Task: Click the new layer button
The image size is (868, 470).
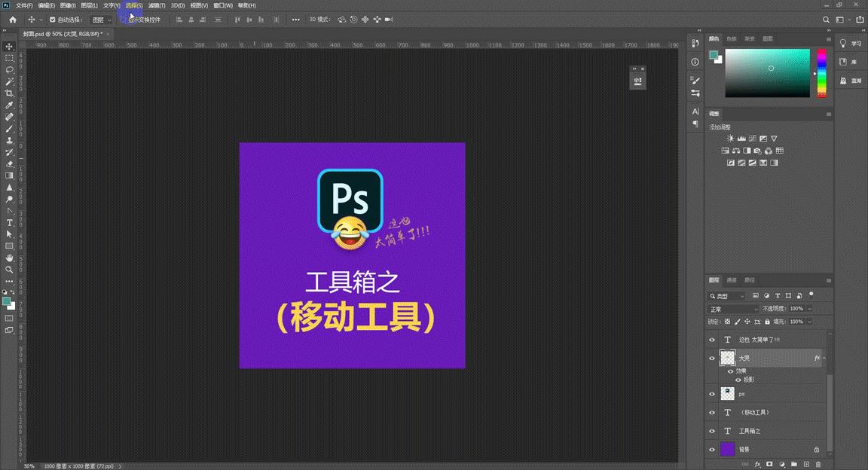Action: 806,464
